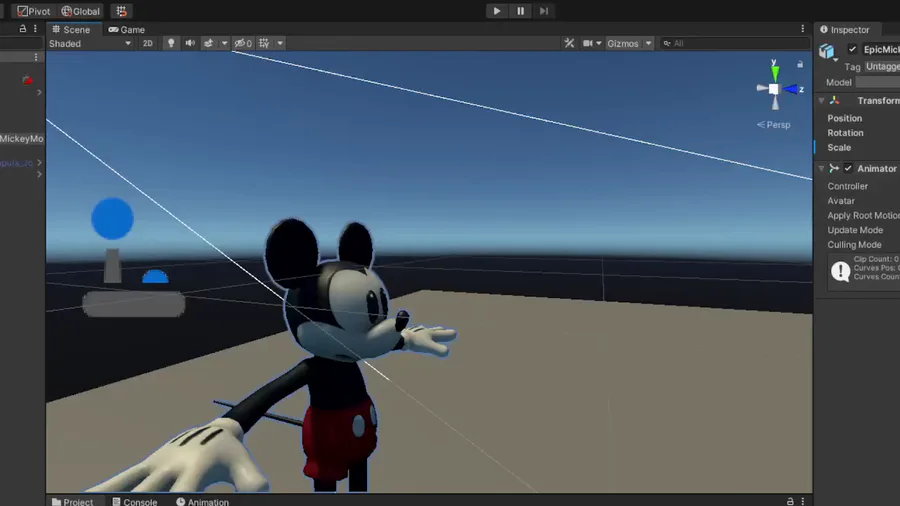
Task: Toggle the Animator enabled checkbox
Action: (848, 169)
